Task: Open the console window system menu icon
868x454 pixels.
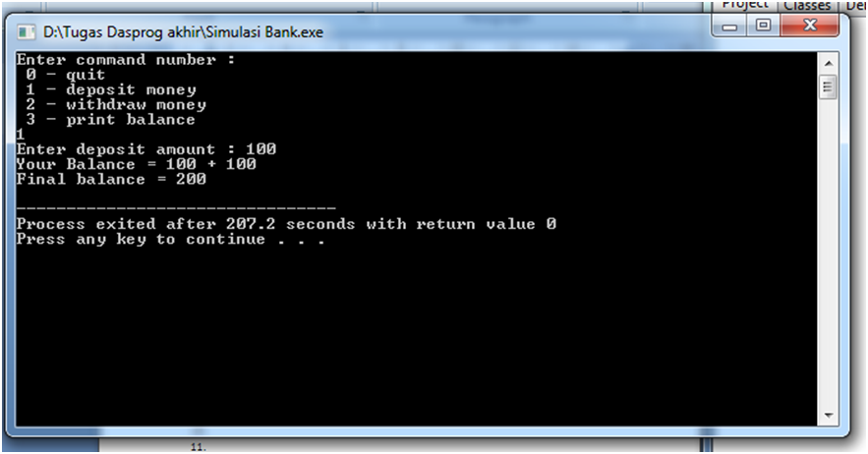Action: point(26,32)
